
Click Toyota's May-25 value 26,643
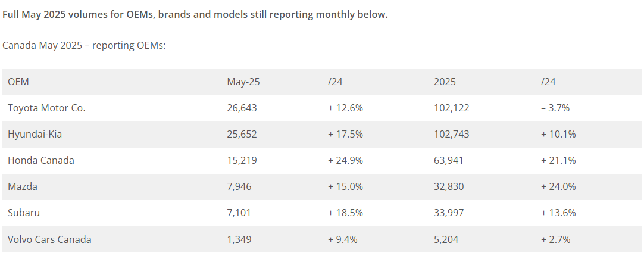tap(242, 108)
